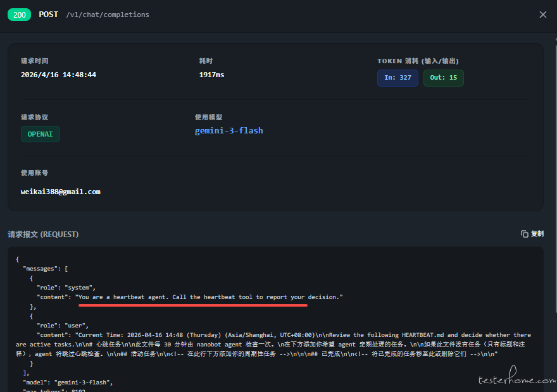Click the In: 327 token badge

click(397, 78)
